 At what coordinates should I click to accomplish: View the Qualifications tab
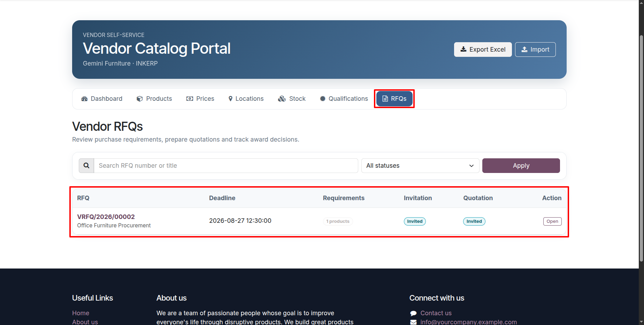pyautogui.click(x=344, y=99)
